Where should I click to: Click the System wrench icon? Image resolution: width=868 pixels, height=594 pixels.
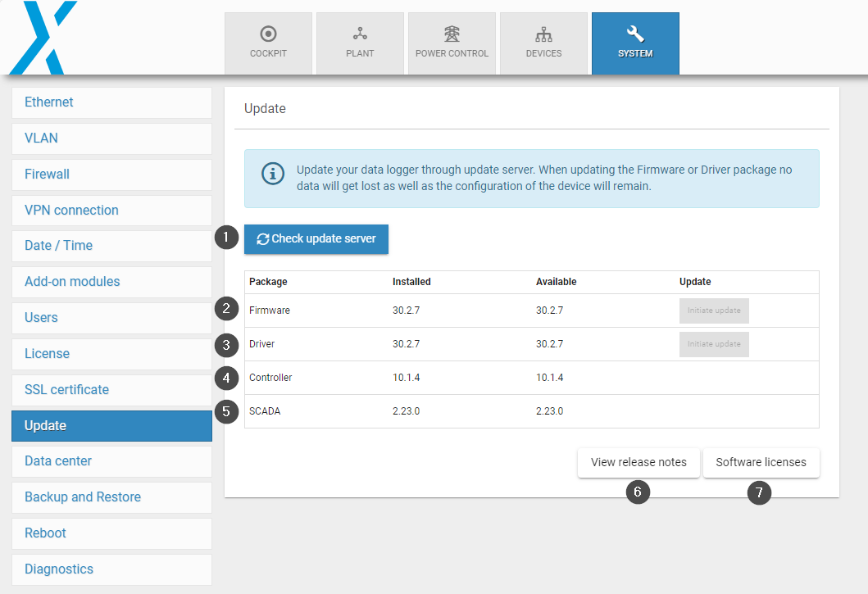point(635,34)
